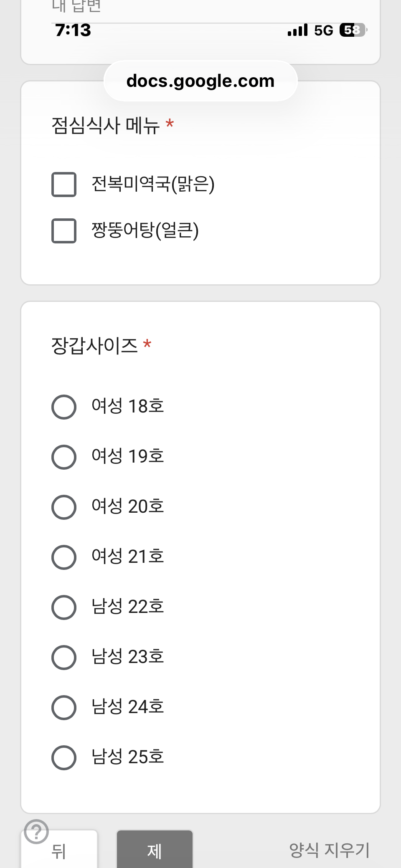Pick the 남성 24호 radio button

coord(64,707)
